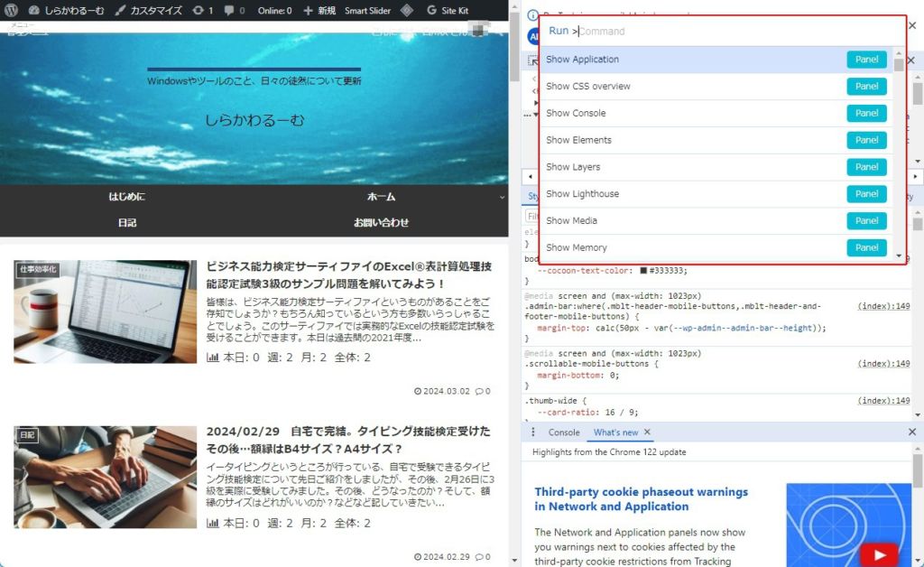Open the 新規 (new) admin bar menu
Screen dimensions: 924x567
click(x=319, y=10)
